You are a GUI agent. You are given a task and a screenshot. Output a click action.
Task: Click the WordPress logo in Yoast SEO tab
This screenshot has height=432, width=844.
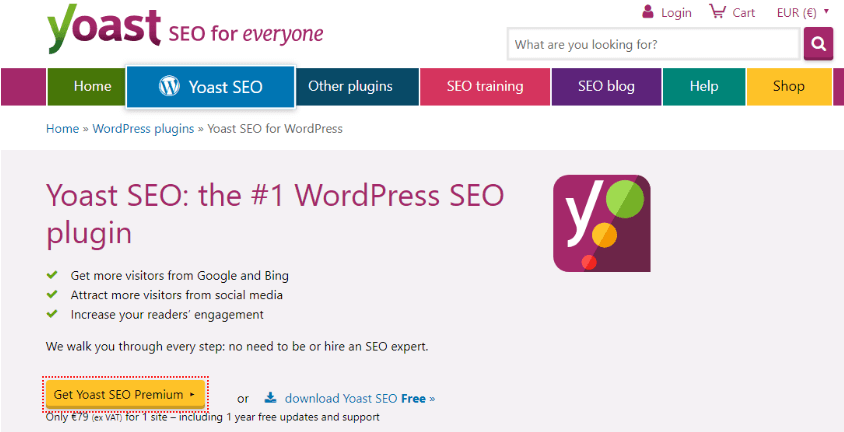point(170,86)
